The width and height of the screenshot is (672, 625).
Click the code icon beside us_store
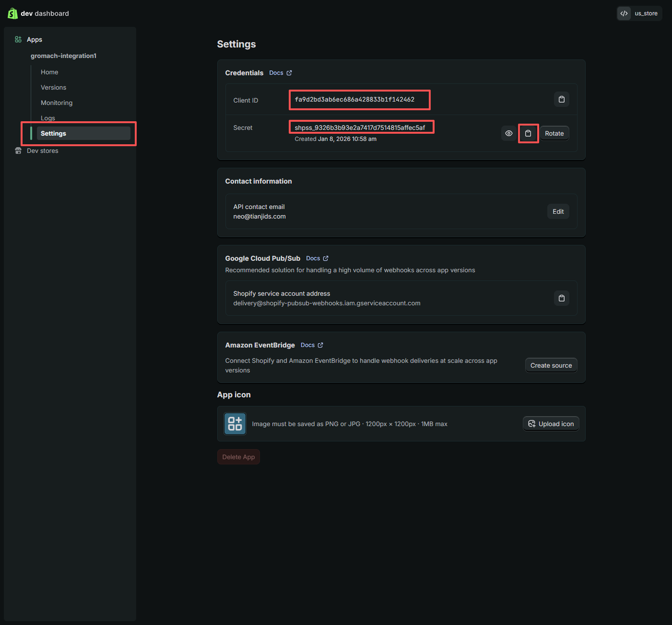tap(624, 14)
